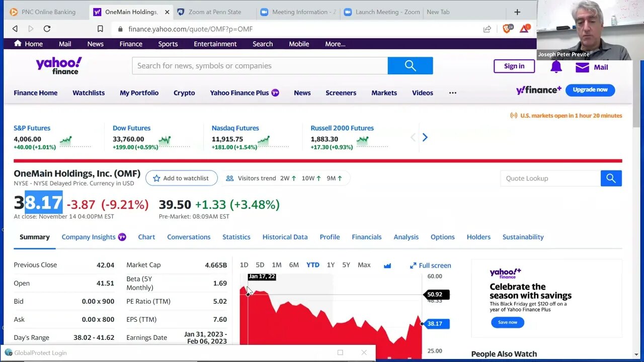644x362 pixels.
Task: Open Brave rewards triangle icon
Action: click(x=524, y=29)
